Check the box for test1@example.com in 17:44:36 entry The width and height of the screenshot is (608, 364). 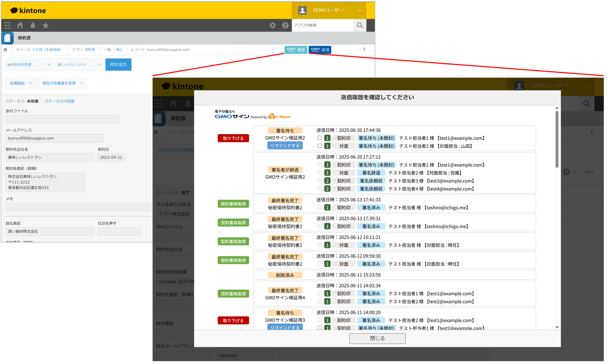[319, 138]
